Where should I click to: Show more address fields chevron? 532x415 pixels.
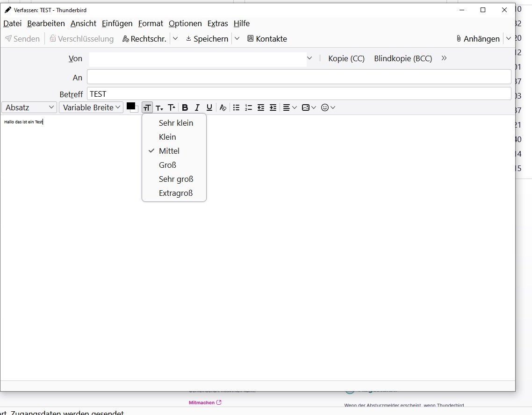tap(444, 58)
